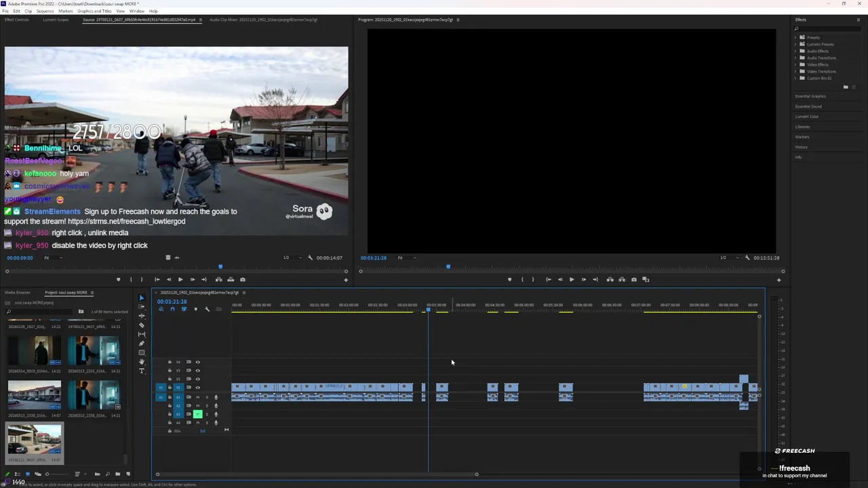Step forward one frame in Source monitor
Viewport: 868px width, 488px height.
pyautogui.click(x=193, y=279)
